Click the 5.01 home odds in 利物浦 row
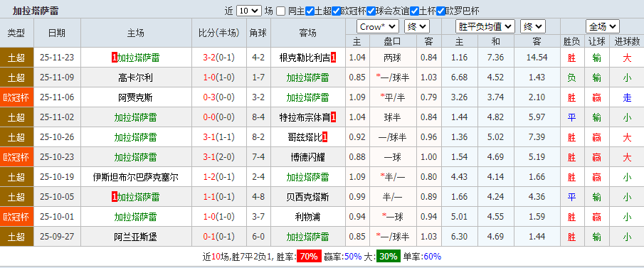 460,217
